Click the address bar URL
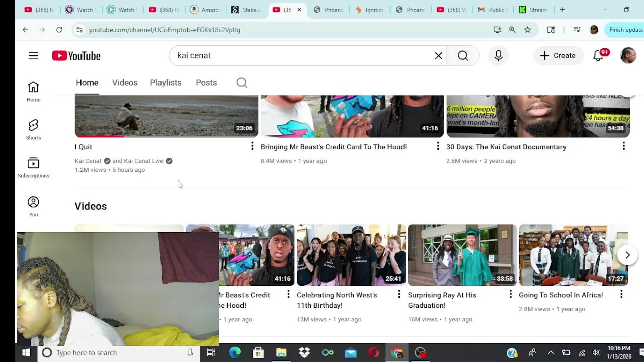 tap(165, 30)
